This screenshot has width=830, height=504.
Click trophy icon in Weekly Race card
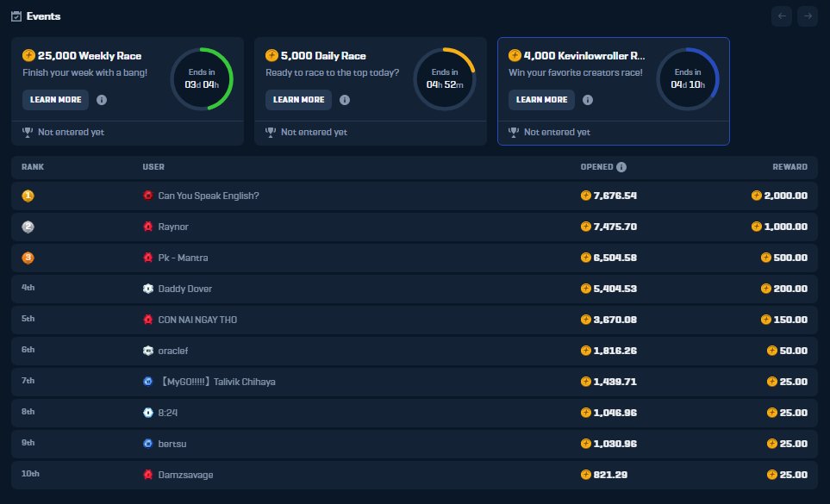coord(28,132)
